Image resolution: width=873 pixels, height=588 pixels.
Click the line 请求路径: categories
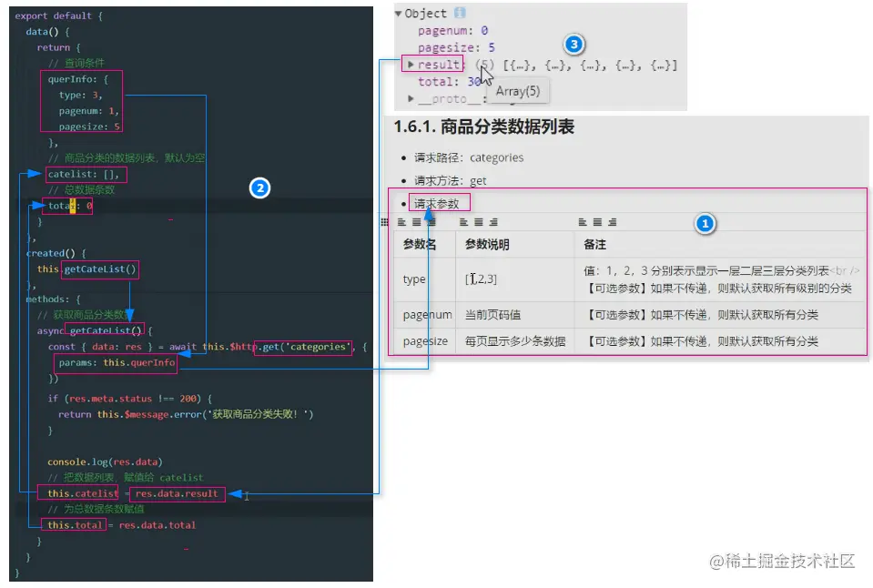[469, 157]
